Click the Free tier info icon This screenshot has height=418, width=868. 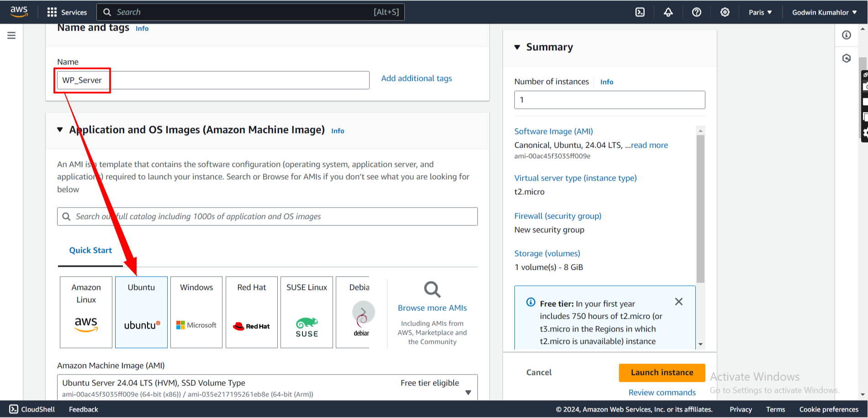pyautogui.click(x=531, y=302)
